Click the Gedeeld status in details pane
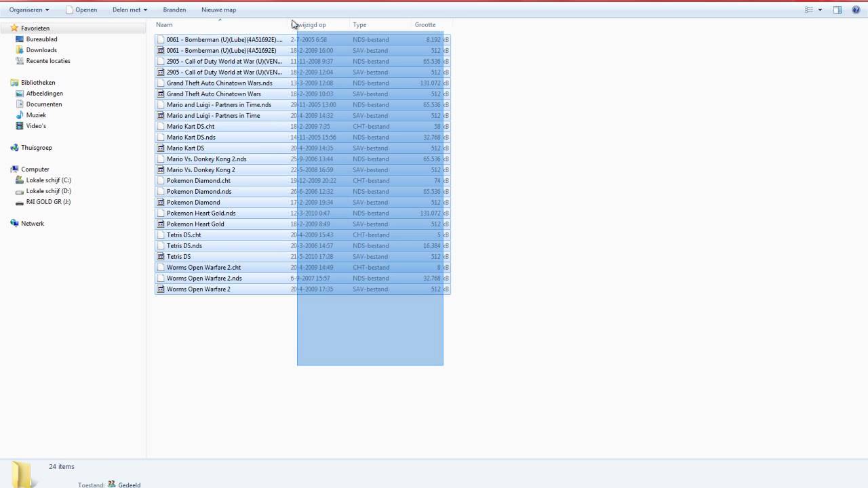This screenshot has width=868, height=488. click(130, 485)
